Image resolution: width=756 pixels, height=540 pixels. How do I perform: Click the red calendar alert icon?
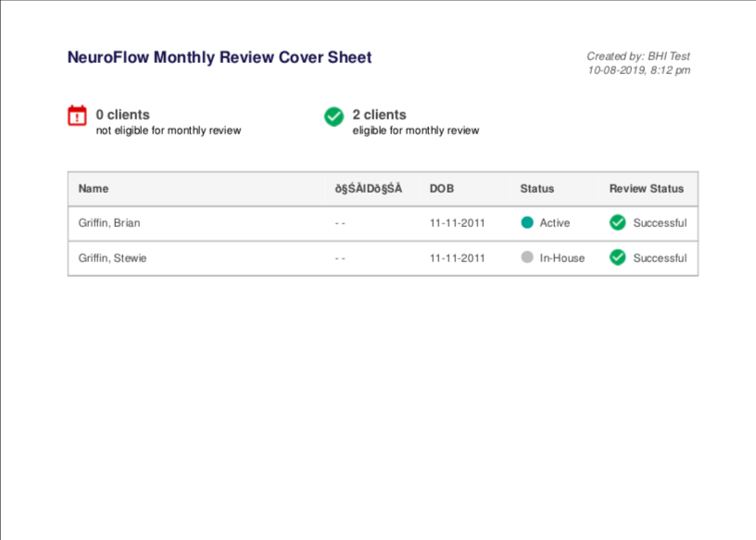point(77,116)
